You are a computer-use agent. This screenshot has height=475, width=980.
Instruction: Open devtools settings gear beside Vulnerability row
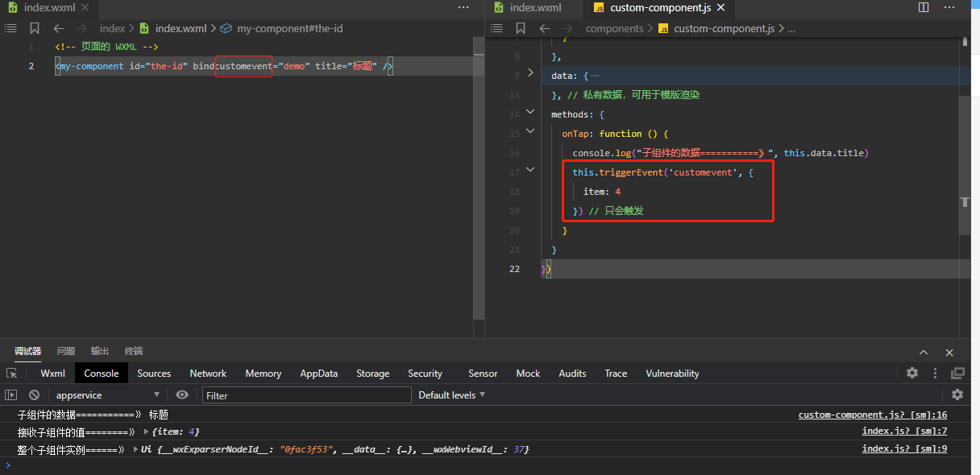click(x=912, y=373)
